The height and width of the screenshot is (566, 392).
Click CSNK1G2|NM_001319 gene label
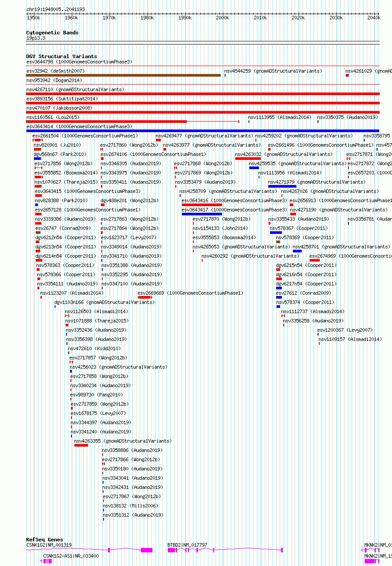(x=49, y=545)
